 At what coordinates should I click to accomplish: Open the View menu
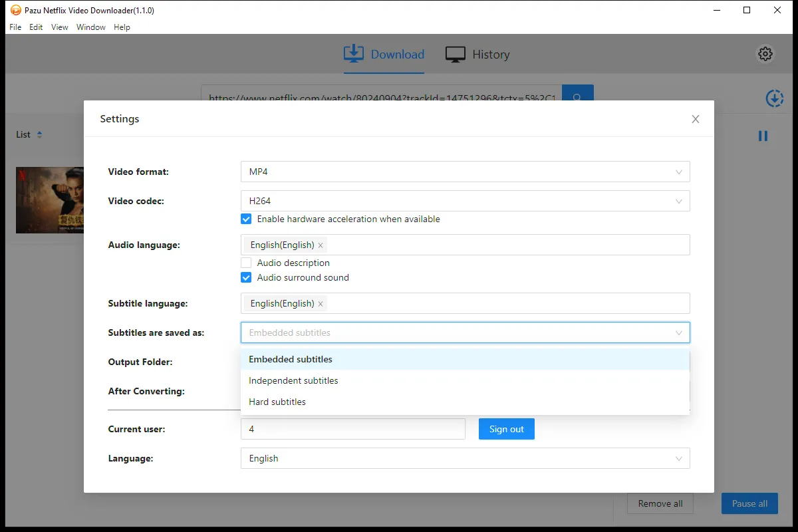tap(60, 27)
